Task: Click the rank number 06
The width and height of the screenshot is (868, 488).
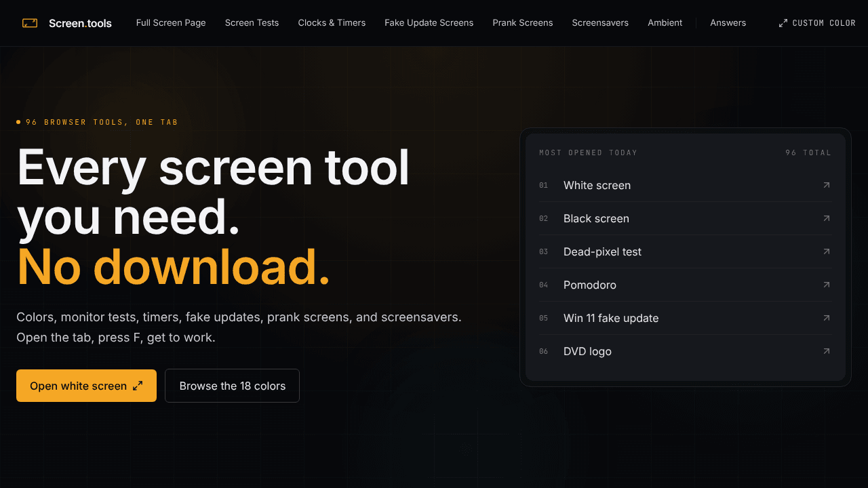Action: coord(543,351)
